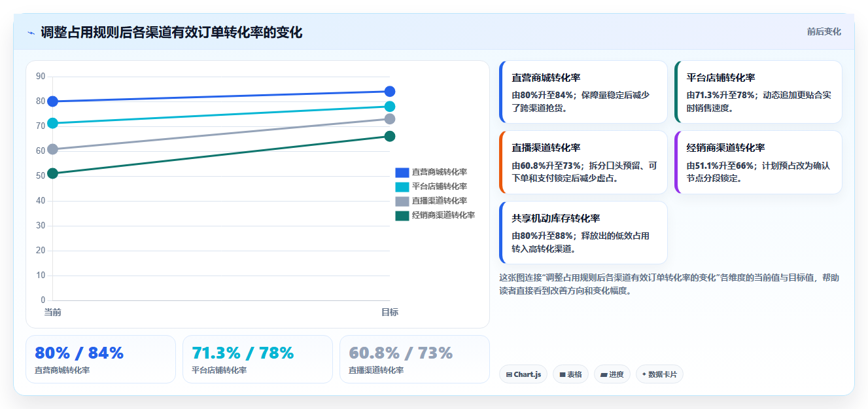This screenshot has height=409, width=868.
Task: Click the 直营商城转化率 legend label
Action: [x=440, y=172]
